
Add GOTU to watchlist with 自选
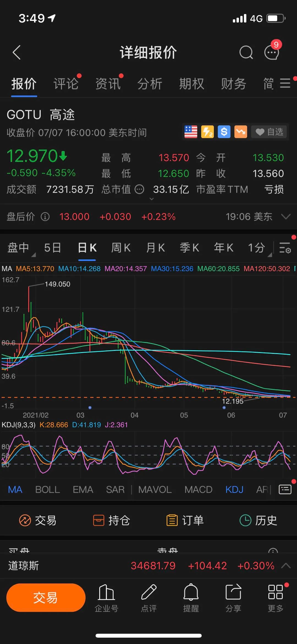pos(269,132)
